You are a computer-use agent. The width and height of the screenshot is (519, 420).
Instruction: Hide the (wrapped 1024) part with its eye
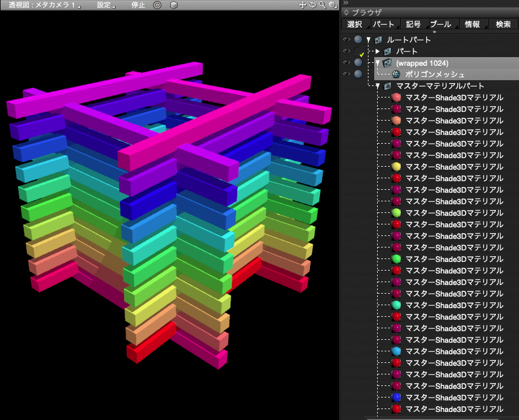click(x=347, y=62)
